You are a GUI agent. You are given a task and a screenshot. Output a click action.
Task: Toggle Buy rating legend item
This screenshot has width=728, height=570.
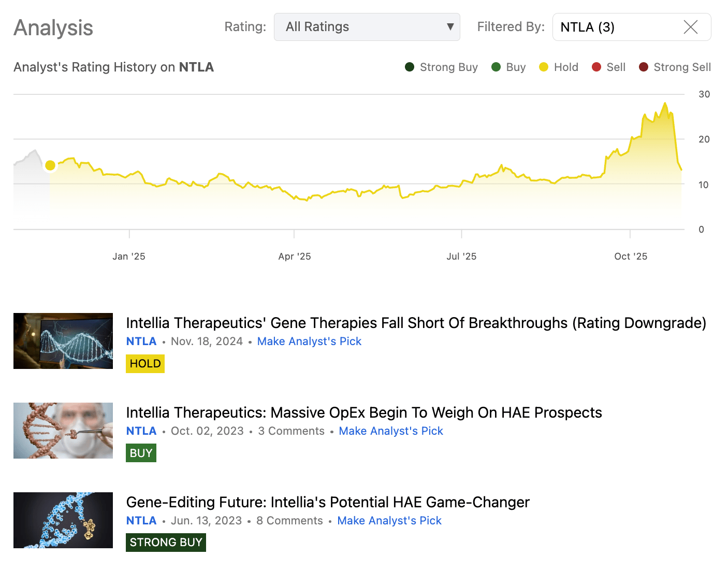(x=508, y=67)
